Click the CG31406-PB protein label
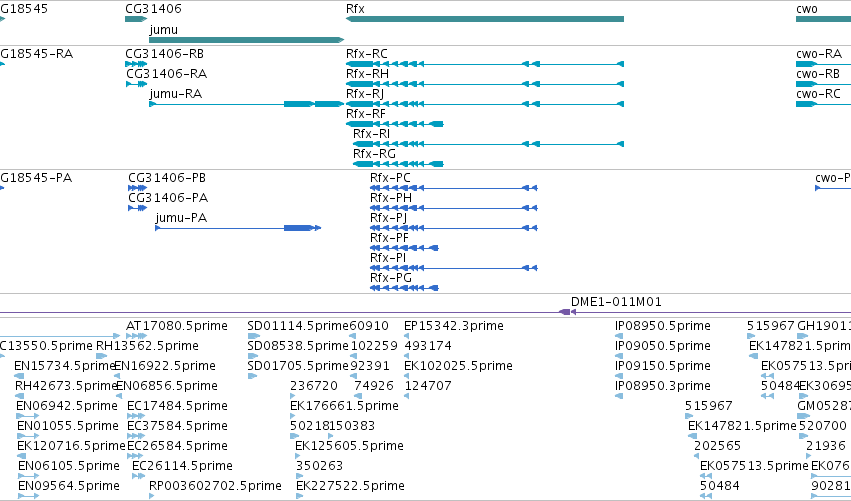 (x=167, y=178)
